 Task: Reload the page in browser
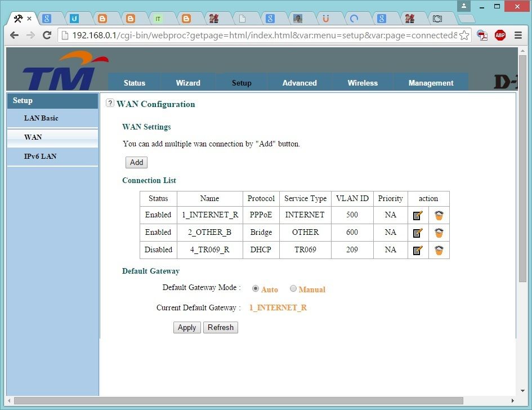[47, 35]
